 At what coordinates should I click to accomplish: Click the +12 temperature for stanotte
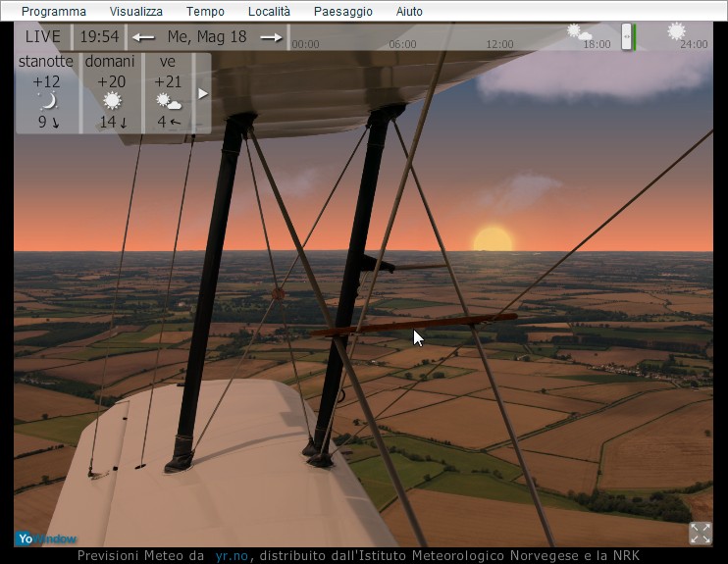(x=46, y=82)
